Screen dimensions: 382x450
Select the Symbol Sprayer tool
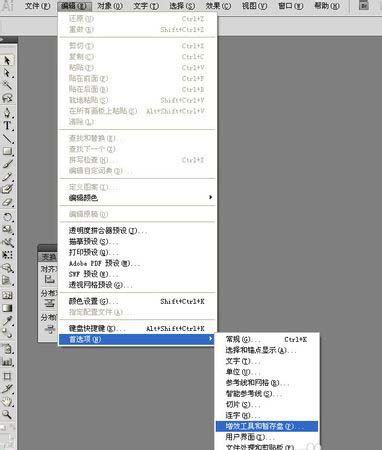tap(7, 348)
